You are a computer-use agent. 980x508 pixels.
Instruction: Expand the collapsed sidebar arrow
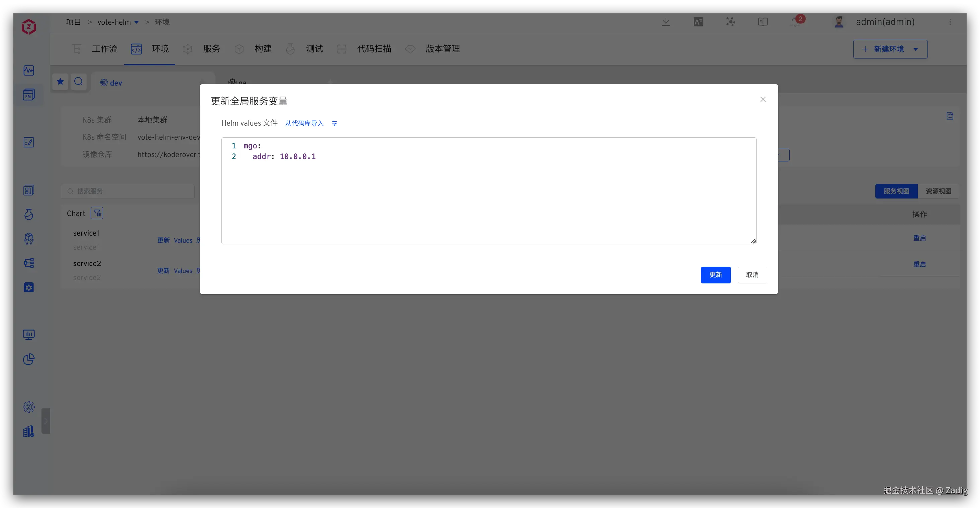click(x=46, y=421)
